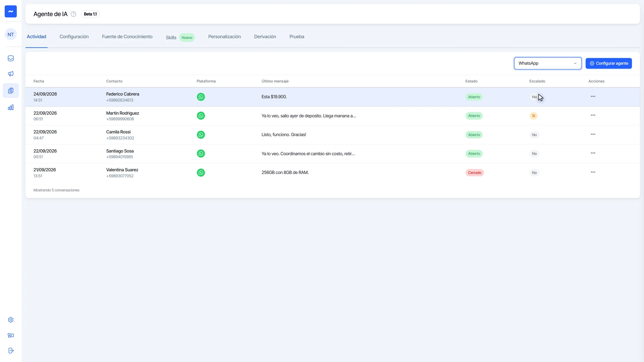
Task: Open the Personalización tab
Action: 224,37
